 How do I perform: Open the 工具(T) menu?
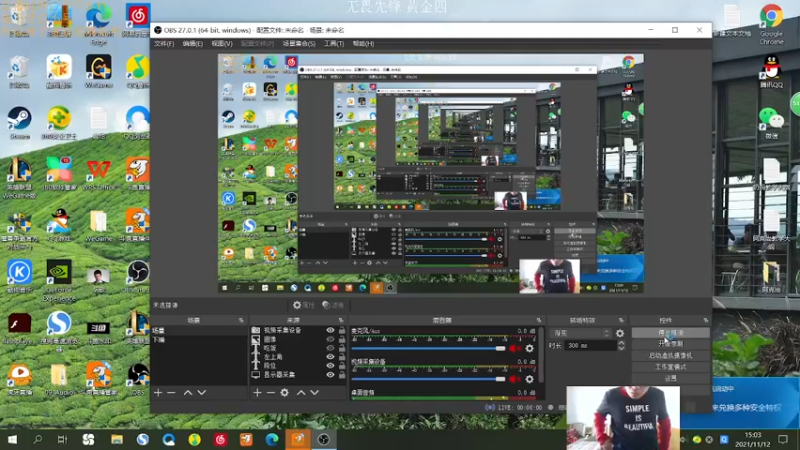click(x=334, y=44)
